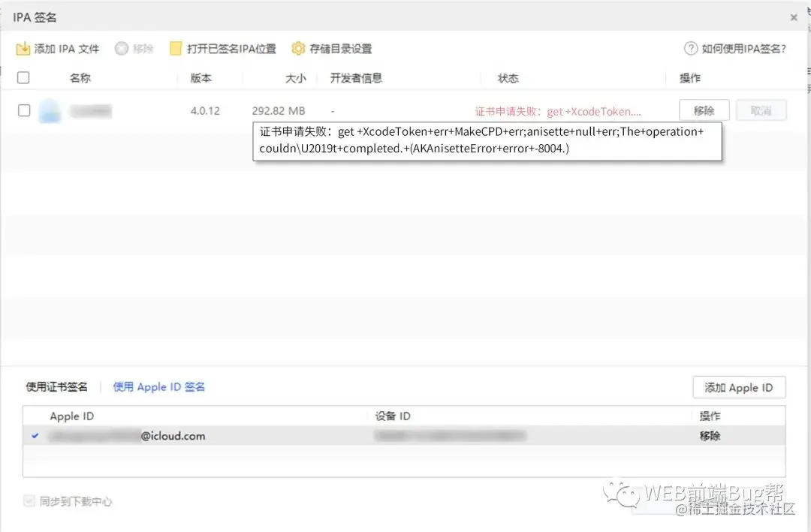811x532 pixels.
Task: Click the error tooltip with AKAnisetteError text
Action: pos(487,140)
